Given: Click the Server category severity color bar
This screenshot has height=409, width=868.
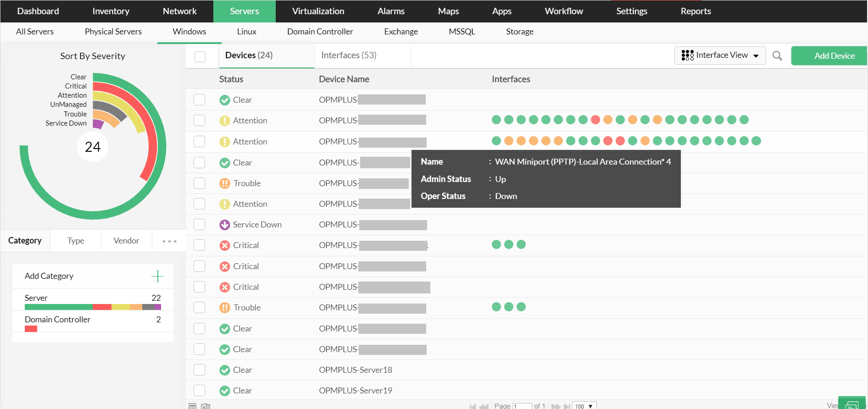Looking at the screenshot, I should (93, 307).
